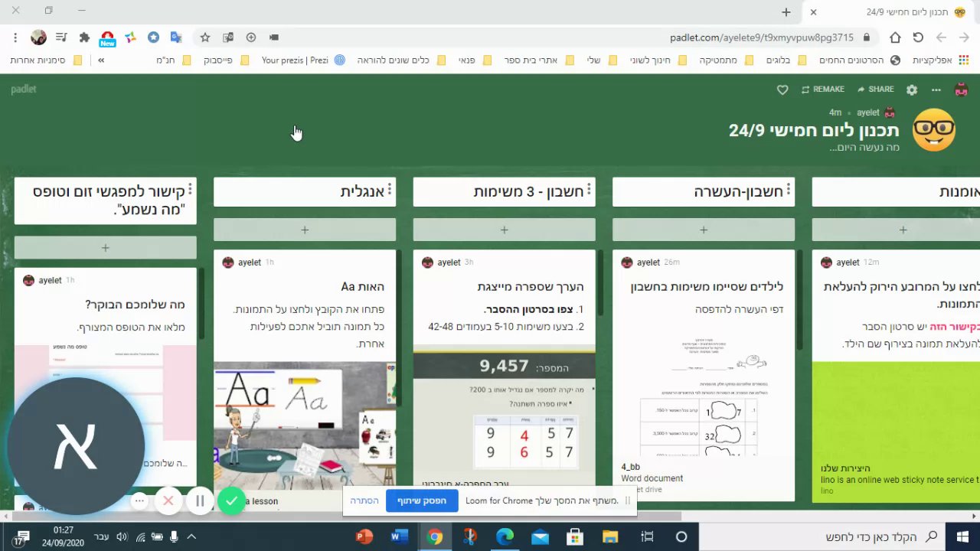Click the ayelet author name above the title
The width and height of the screenshot is (980, 551).
coord(868,112)
